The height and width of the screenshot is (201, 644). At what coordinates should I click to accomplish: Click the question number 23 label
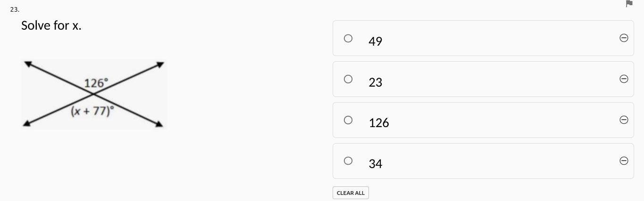pos(14,9)
